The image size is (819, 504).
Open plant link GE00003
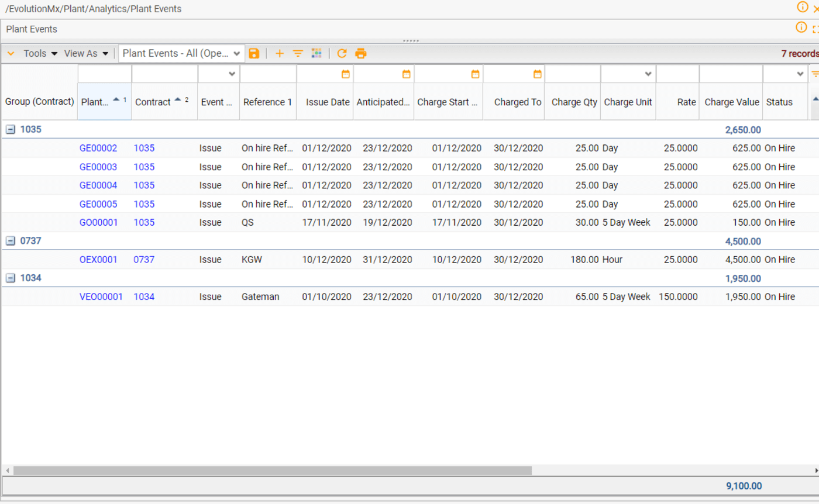[x=98, y=167]
